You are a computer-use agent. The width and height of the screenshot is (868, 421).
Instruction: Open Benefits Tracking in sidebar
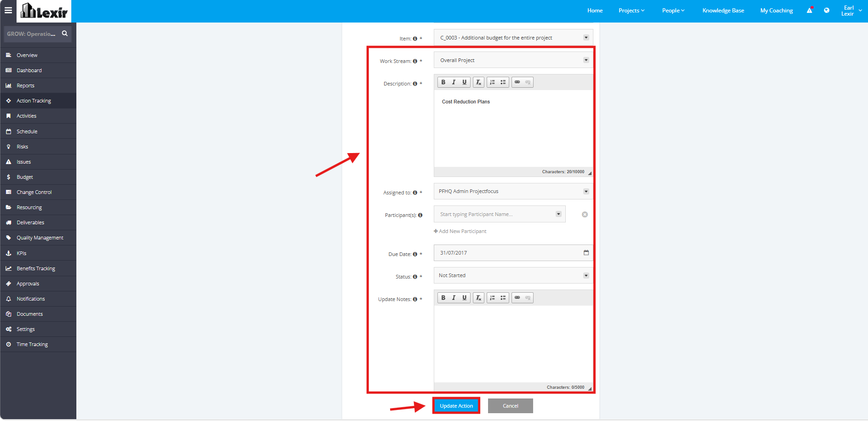click(x=38, y=268)
